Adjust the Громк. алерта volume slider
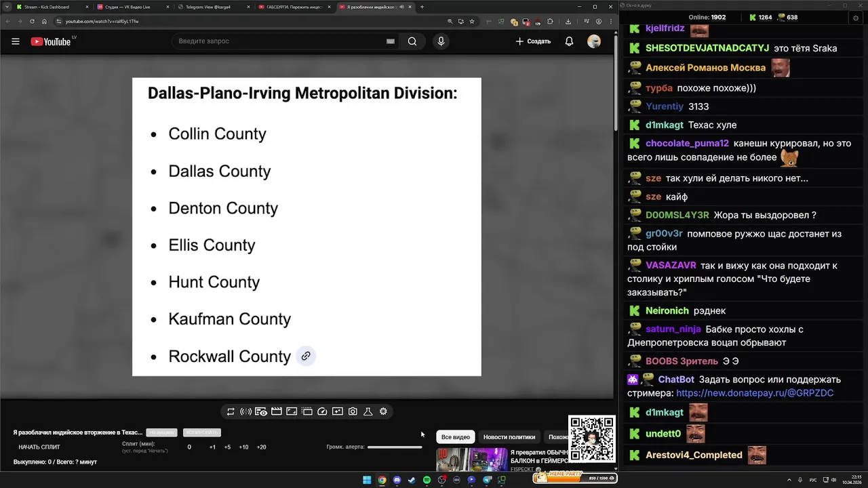Image resolution: width=868 pixels, height=488 pixels. click(x=395, y=447)
